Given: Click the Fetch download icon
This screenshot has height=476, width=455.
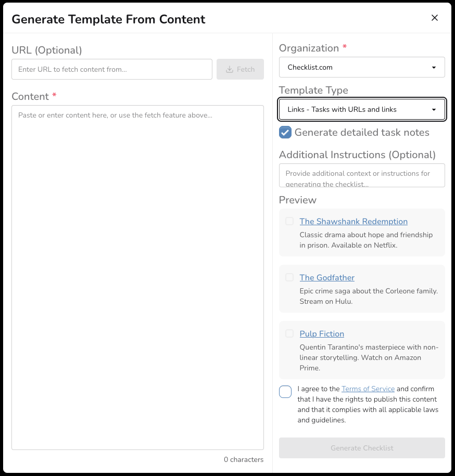Looking at the screenshot, I should point(230,69).
